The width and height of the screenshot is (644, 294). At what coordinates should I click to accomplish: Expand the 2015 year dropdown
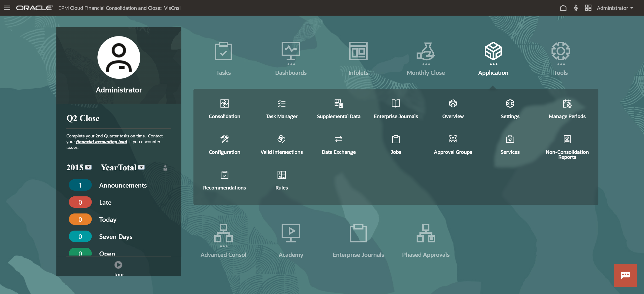88,167
